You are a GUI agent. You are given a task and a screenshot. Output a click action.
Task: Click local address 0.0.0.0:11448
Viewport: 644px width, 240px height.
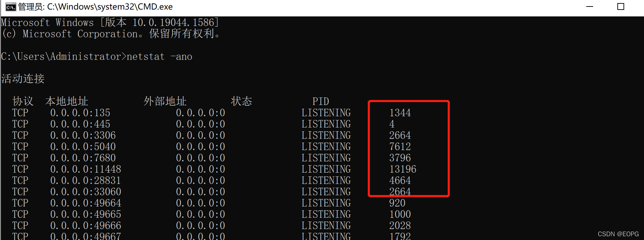[86, 169]
